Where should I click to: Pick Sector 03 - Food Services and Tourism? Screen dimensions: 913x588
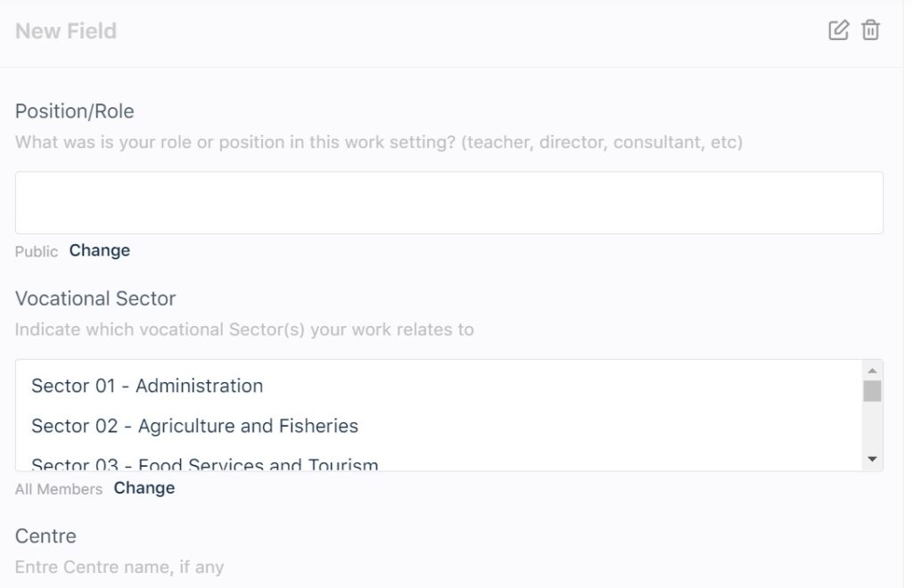[x=205, y=464]
